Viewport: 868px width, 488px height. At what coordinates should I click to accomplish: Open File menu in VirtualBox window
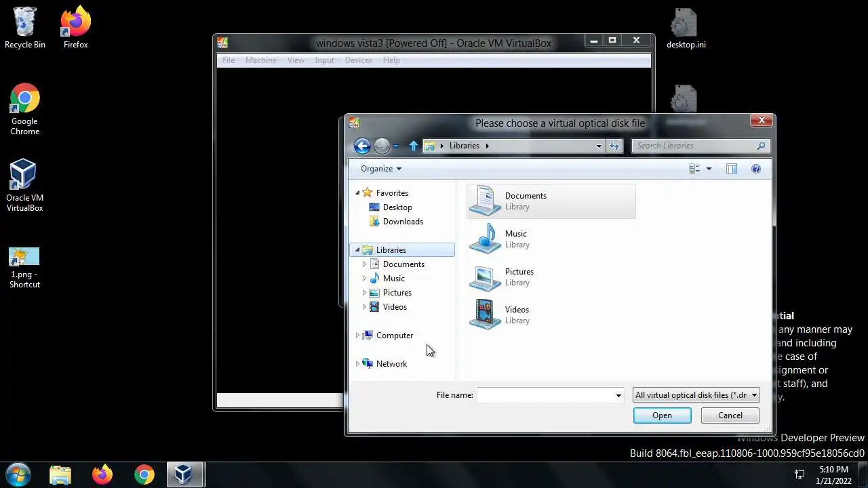229,60
